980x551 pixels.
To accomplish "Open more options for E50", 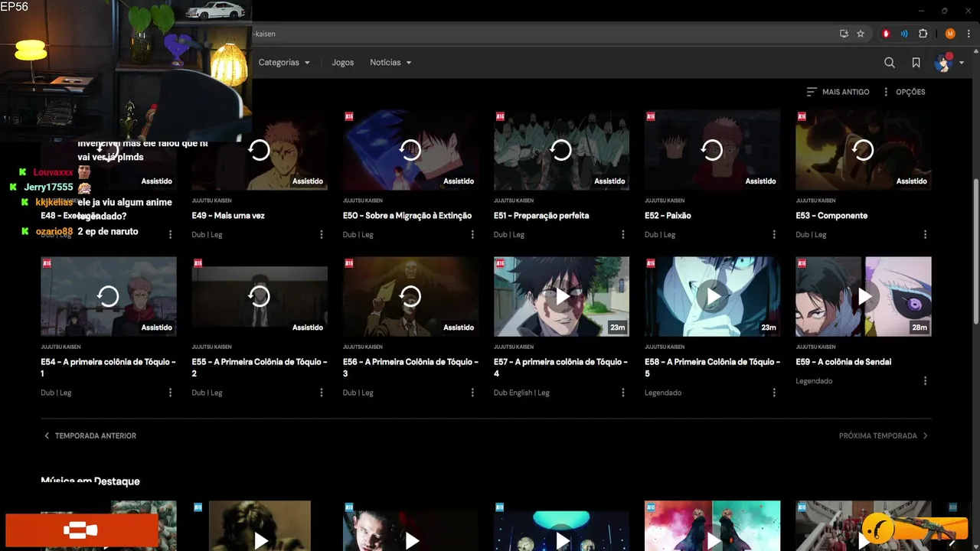I will [472, 235].
